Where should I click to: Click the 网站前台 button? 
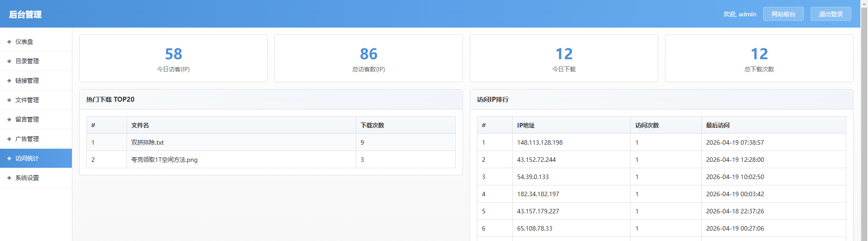point(783,14)
